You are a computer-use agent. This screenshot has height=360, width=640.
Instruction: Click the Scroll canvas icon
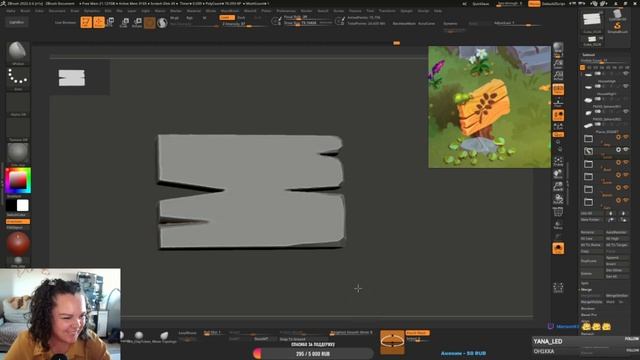click(558, 63)
